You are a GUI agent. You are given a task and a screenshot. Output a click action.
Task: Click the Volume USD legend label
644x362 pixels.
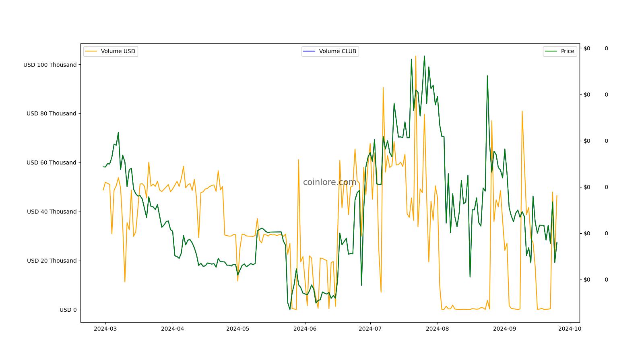click(x=118, y=51)
